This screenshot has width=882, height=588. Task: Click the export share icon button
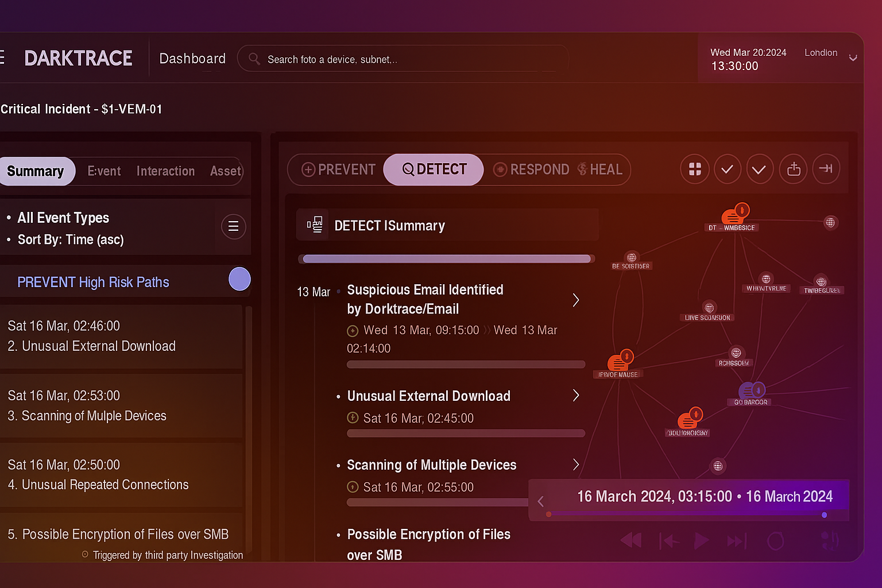794,169
